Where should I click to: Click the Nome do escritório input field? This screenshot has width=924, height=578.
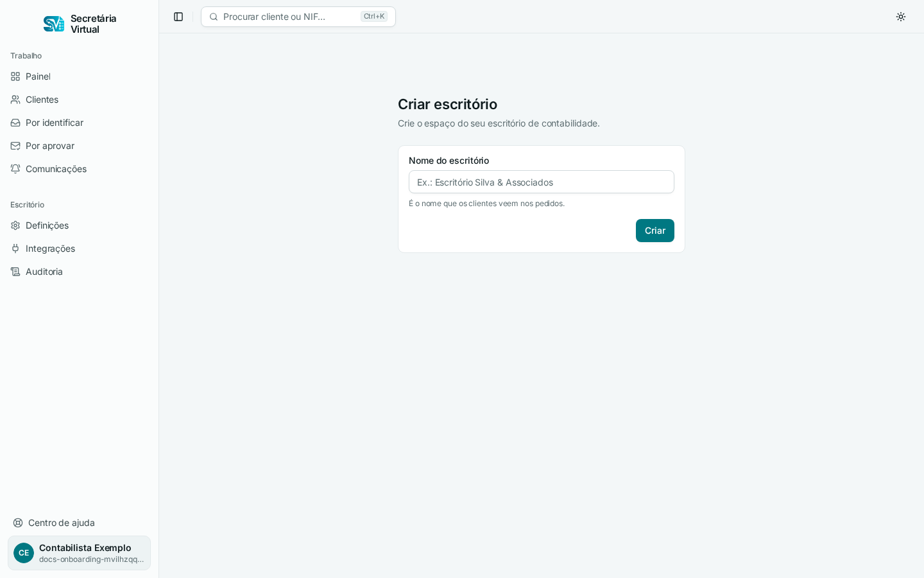coord(542,182)
